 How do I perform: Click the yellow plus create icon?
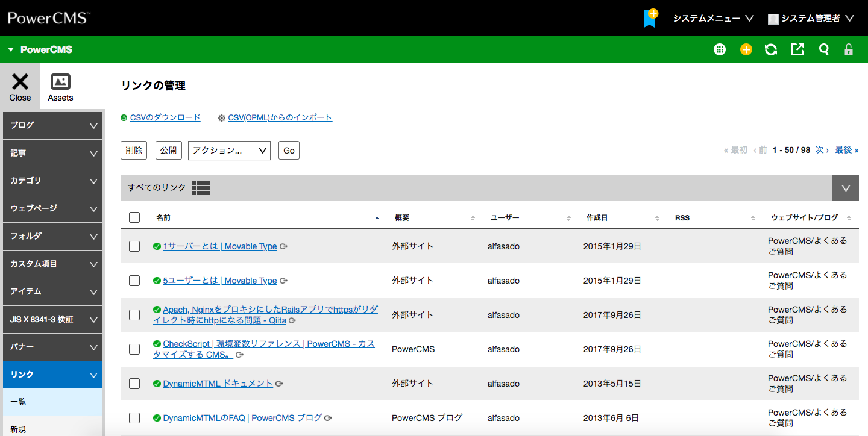click(x=746, y=50)
